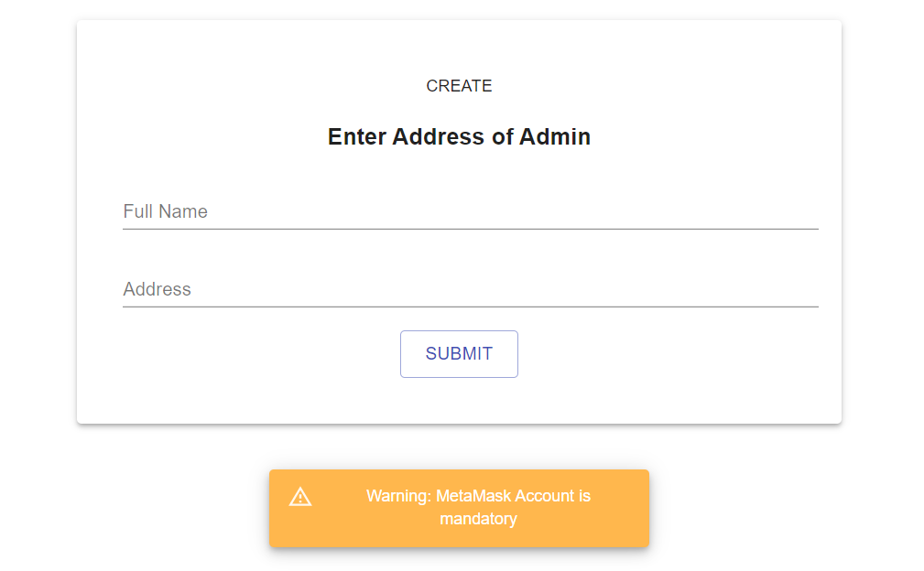The height and width of the screenshot is (571, 924).
Task: Click the word Enter in heading
Action: (x=357, y=136)
